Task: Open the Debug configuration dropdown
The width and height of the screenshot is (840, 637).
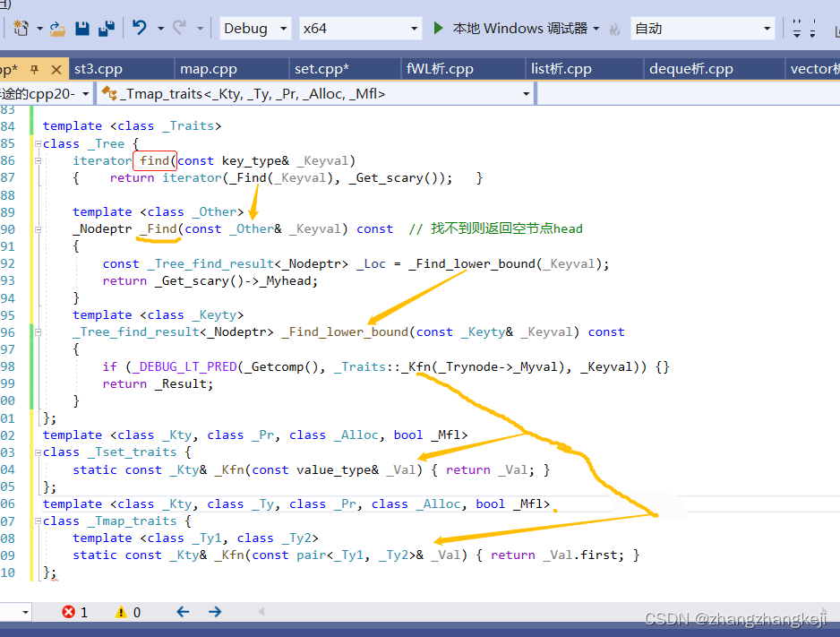Action: (x=255, y=29)
